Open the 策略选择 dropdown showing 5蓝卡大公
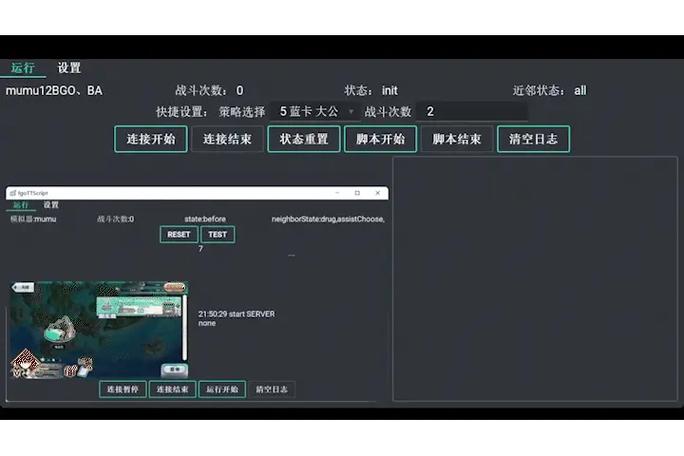The image size is (684, 456). click(315, 112)
